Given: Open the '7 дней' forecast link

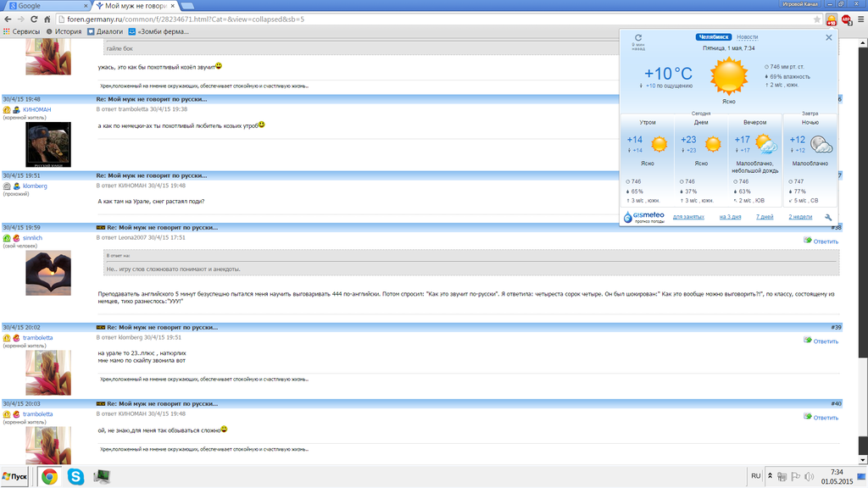Looking at the screenshot, I should pos(765,217).
